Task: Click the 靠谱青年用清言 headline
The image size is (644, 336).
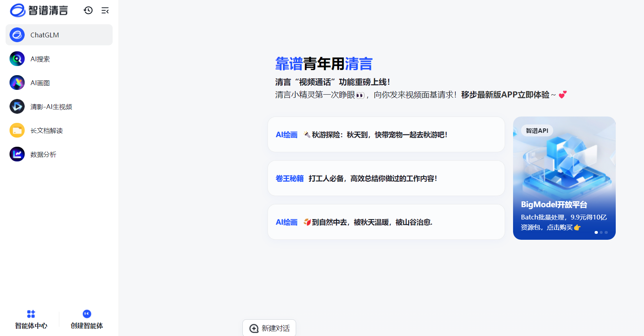Action: 324,64
